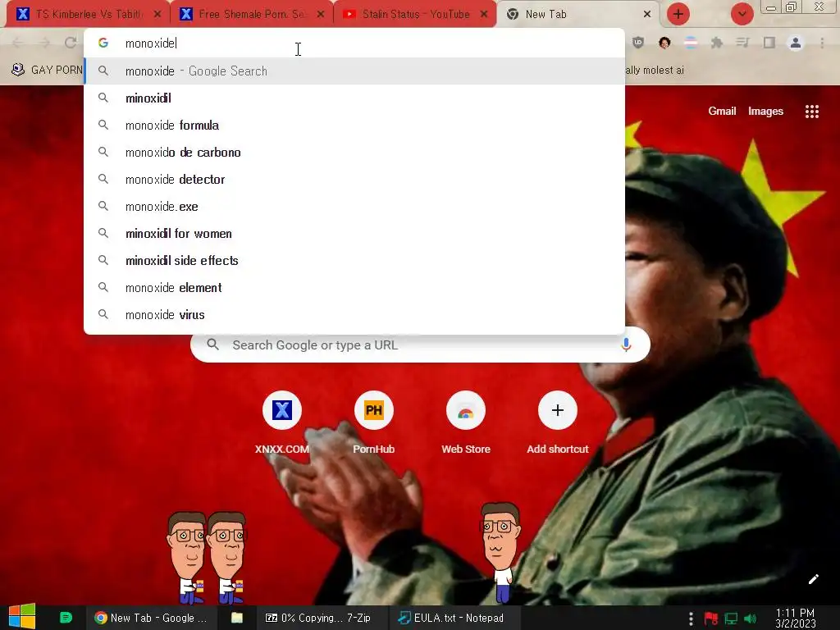Choose the plain minoxidil suggestion
Image resolution: width=840 pixels, height=630 pixels.
(354, 98)
